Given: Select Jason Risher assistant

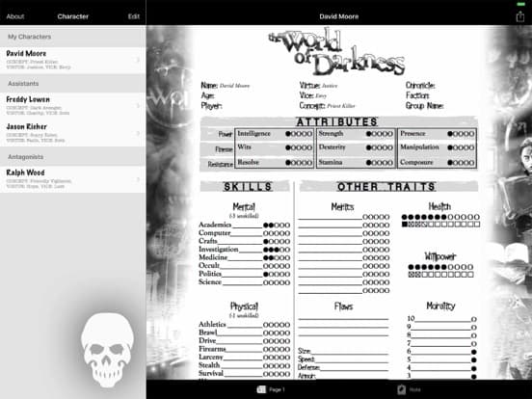Looking at the screenshot, I should tap(73, 133).
